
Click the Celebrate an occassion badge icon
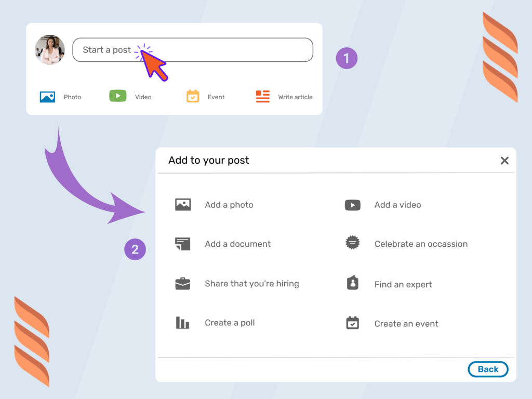pos(352,243)
